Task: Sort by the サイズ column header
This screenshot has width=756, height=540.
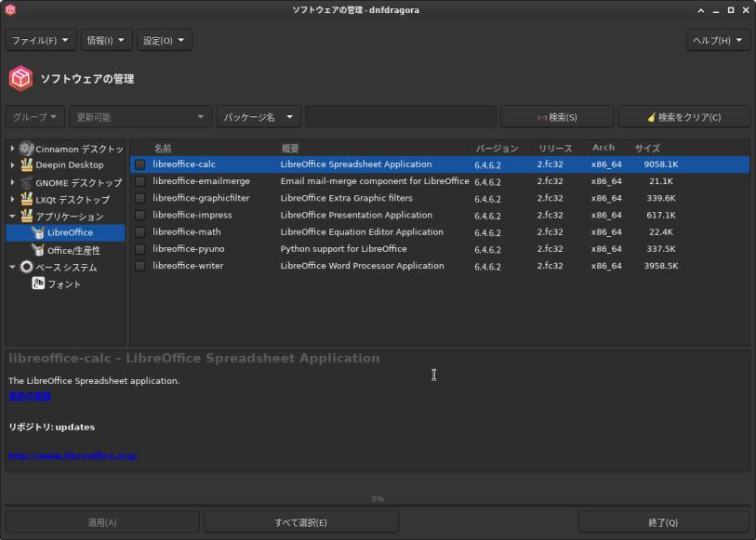Action: click(647, 149)
